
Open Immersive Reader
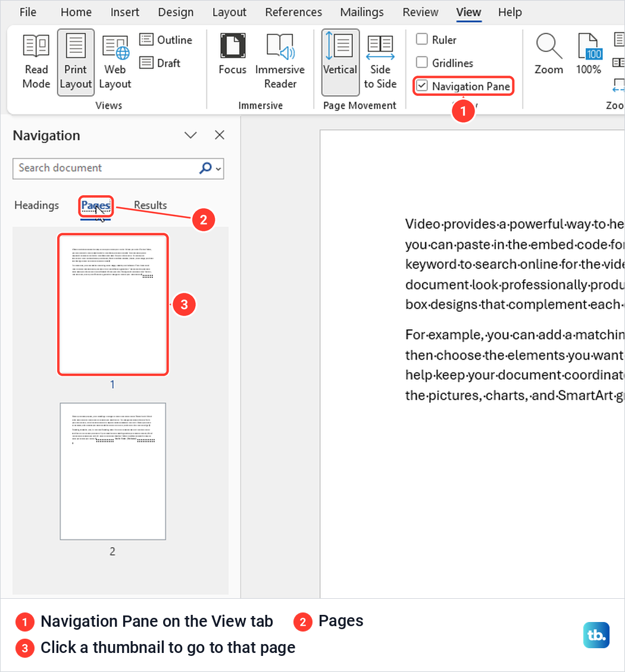pyautogui.click(x=280, y=62)
